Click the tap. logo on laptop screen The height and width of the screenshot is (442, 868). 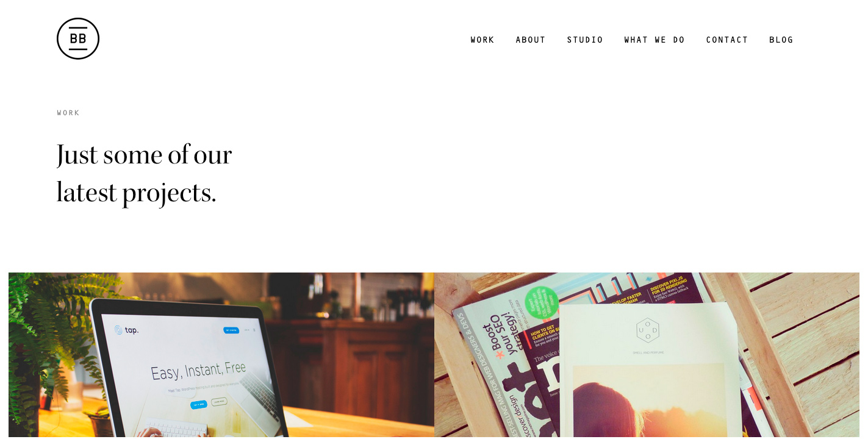(x=126, y=330)
